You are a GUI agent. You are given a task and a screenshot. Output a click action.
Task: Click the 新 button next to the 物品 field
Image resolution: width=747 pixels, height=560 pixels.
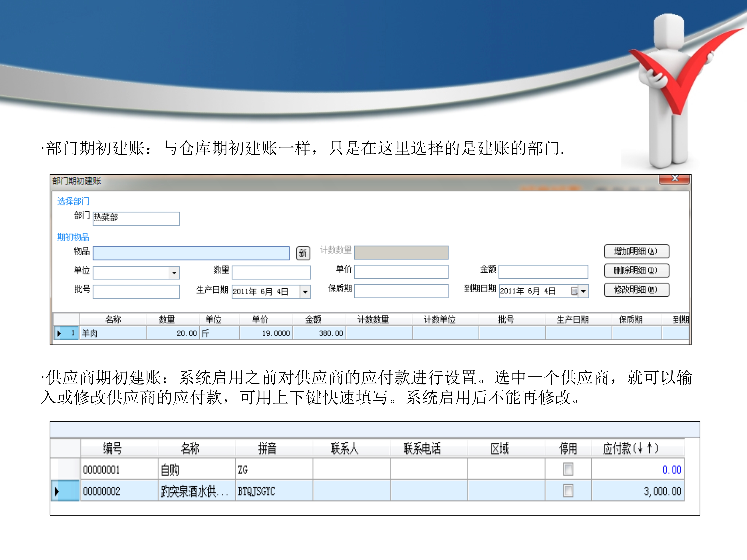coord(303,253)
